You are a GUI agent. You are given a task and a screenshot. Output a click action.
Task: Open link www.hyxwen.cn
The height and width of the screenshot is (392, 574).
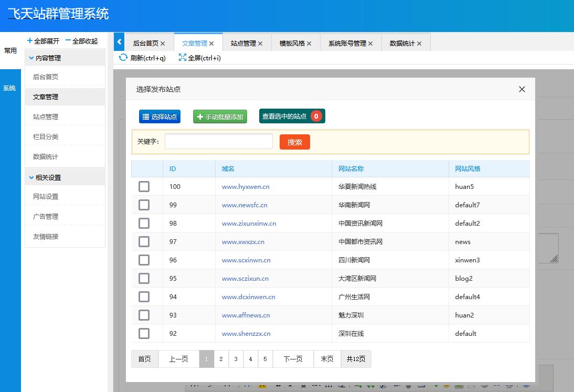tap(246, 187)
